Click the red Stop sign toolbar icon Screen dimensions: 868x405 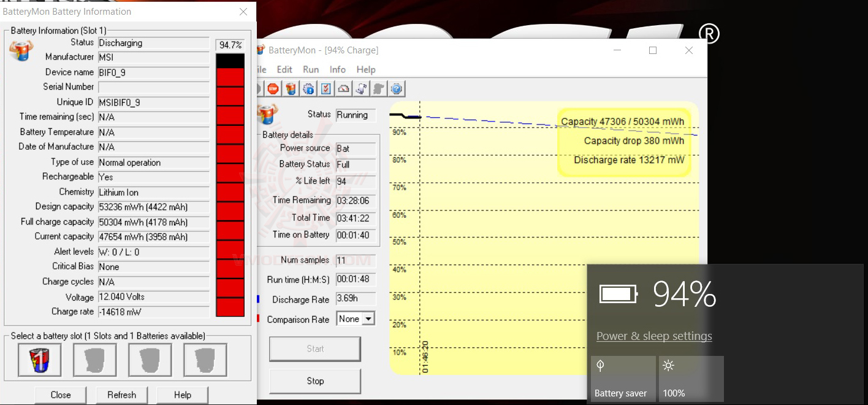tap(273, 89)
